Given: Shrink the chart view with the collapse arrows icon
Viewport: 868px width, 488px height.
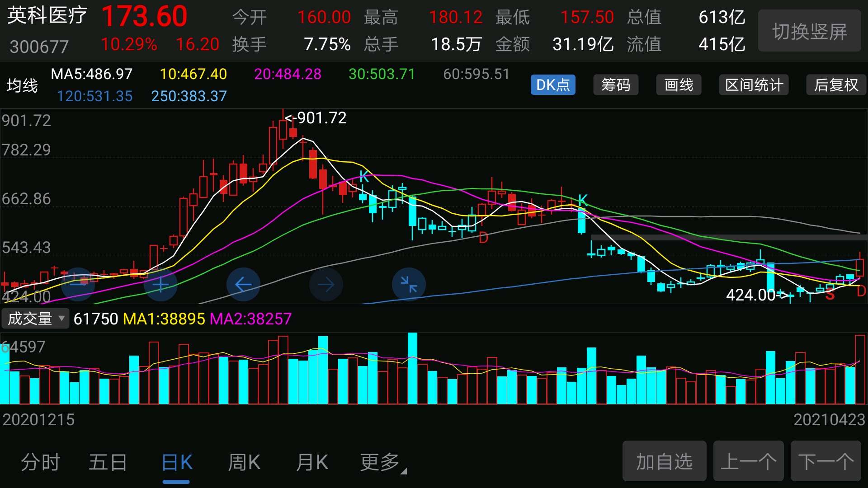Looking at the screenshot, I should click(409, 284).
